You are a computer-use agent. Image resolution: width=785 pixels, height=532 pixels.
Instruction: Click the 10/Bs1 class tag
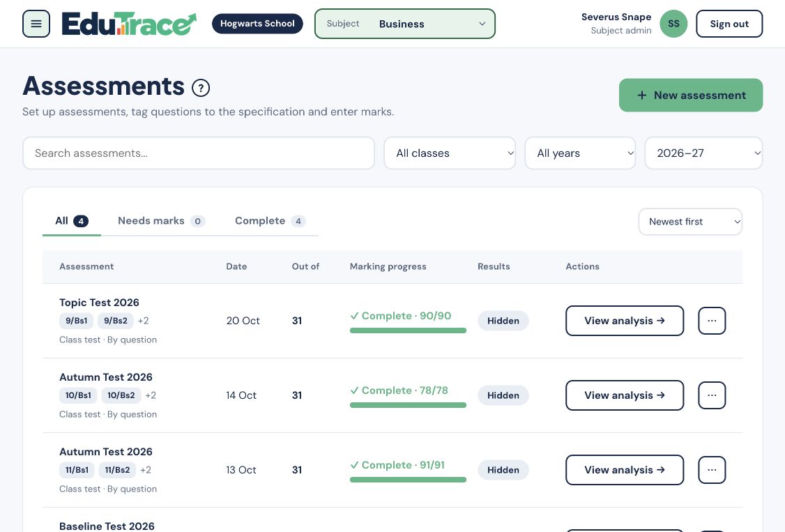click(78, 395)
